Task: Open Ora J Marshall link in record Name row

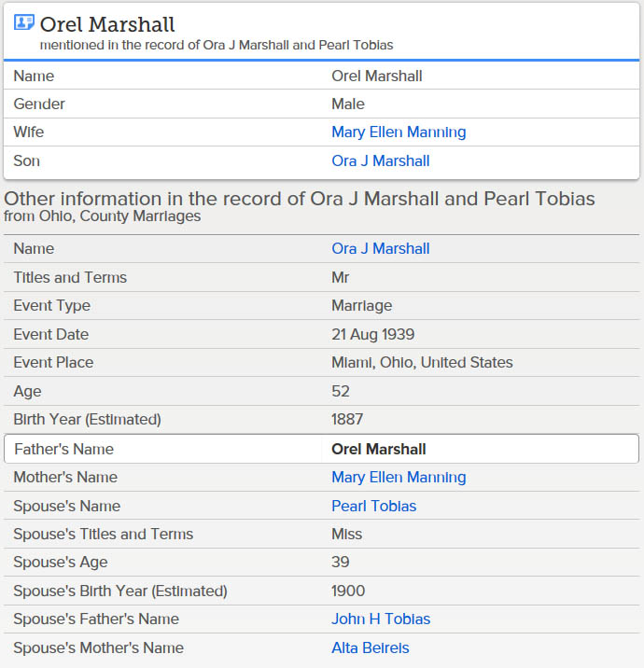Action: (380, 249)
